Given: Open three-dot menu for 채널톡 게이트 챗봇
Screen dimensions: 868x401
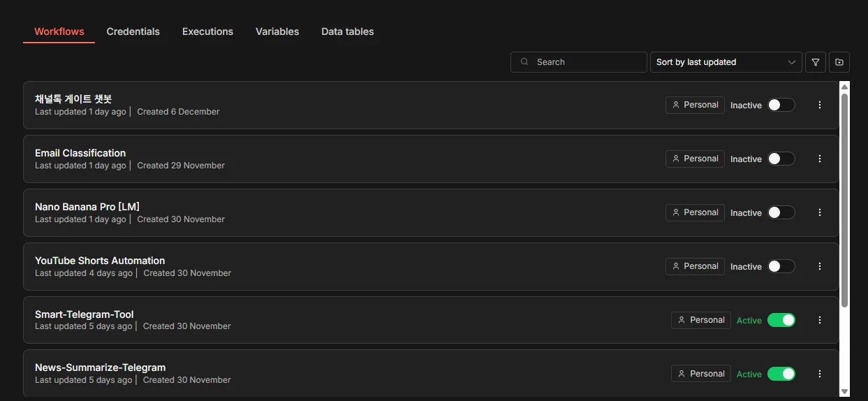Looking at the screenshot, I should point(820,105).
